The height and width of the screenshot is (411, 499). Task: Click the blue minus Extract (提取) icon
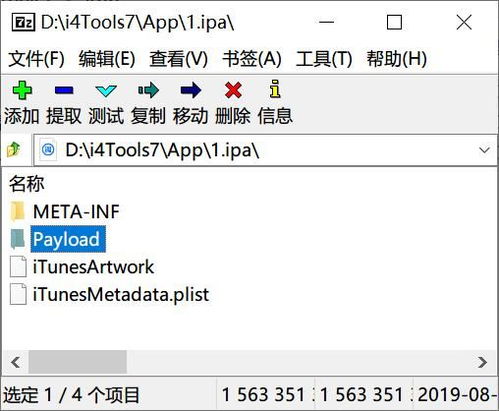[64, 90]
